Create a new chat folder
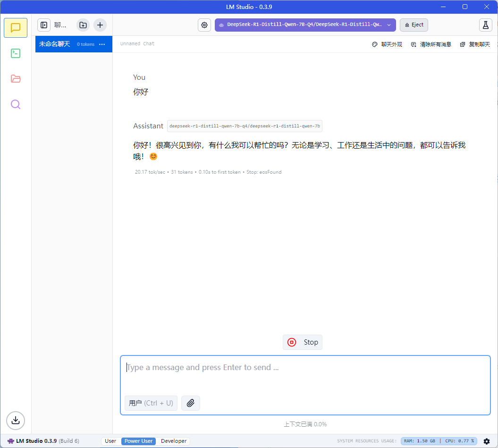498x448 pixels. click(83, 25)
